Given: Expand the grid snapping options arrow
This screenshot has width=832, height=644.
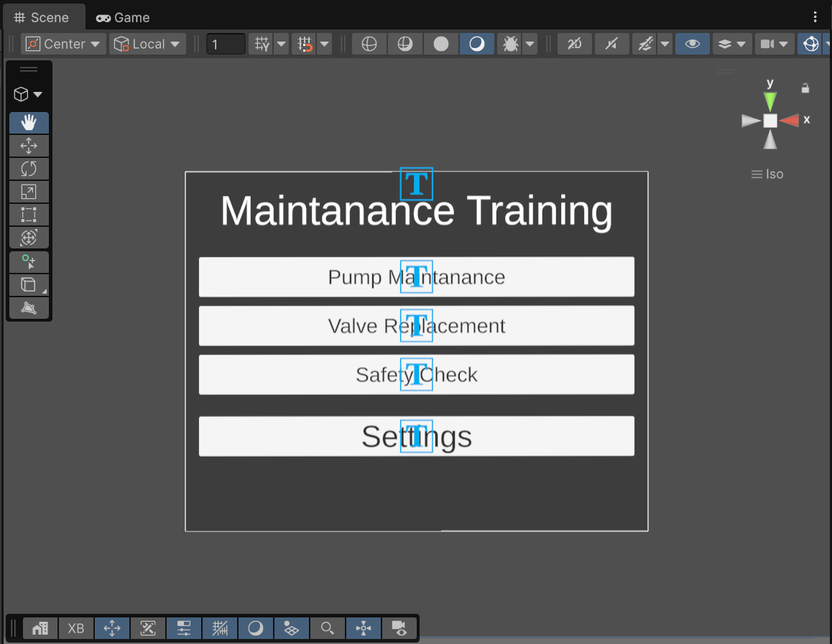Looking at the screenshot, I should [x=324, y=44].
